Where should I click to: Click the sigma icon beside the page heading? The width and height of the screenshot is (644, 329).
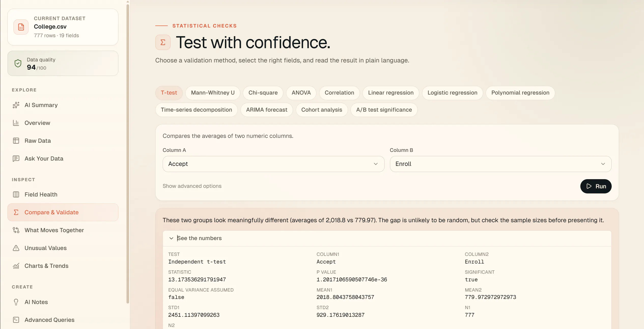163,42
